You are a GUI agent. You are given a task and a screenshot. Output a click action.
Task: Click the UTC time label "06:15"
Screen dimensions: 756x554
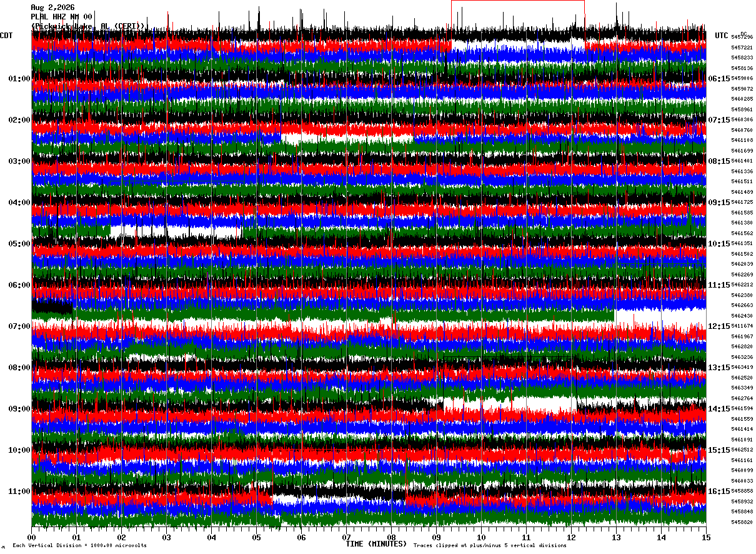click(719, 79)
